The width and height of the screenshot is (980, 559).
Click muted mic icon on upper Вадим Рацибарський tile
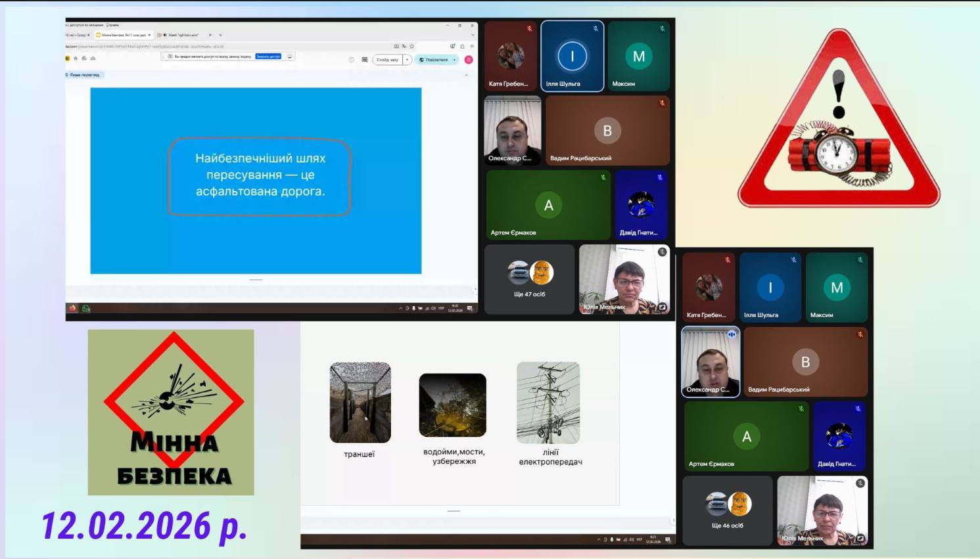click(662, 103)
